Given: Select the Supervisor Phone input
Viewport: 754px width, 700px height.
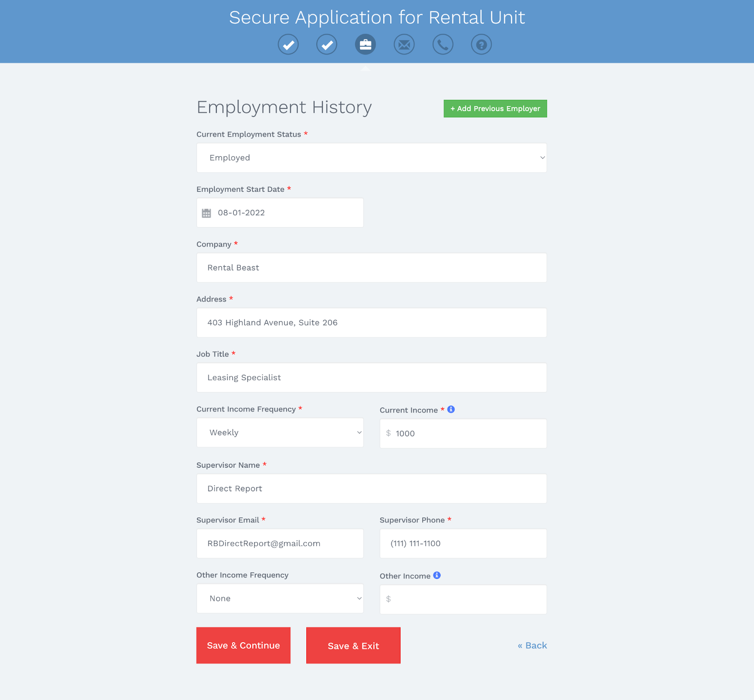Looking at the screenshot, I should 463,543.
